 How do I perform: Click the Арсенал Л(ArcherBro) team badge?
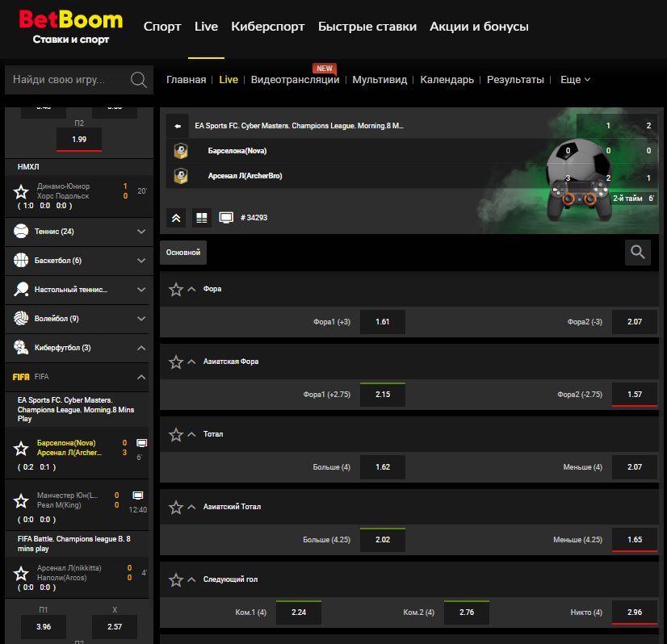click(181, 176)
